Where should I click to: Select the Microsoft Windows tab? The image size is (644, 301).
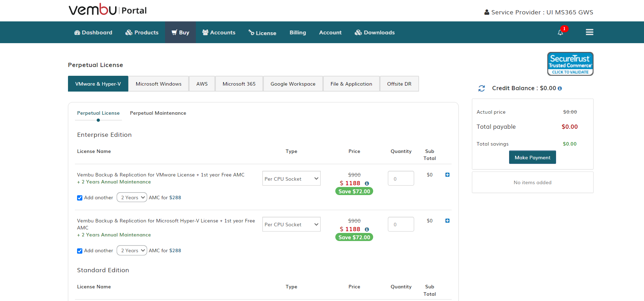[159, 84]
